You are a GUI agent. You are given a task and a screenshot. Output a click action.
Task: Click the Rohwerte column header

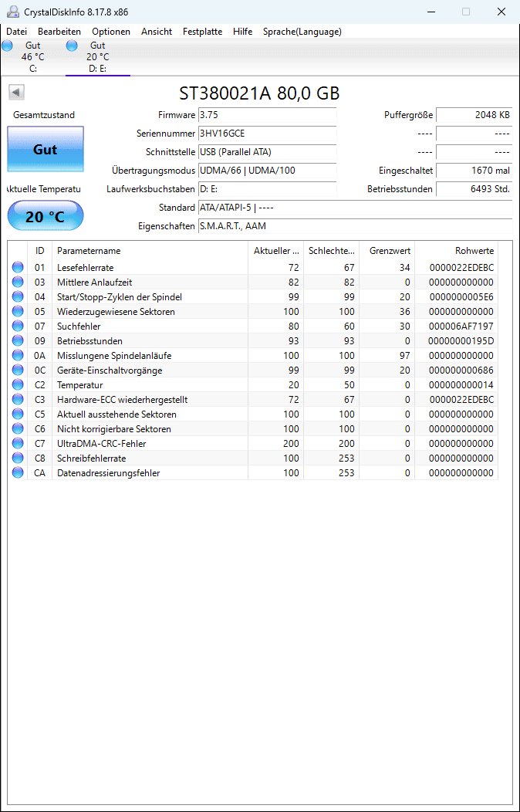click(x=457, y=251)
